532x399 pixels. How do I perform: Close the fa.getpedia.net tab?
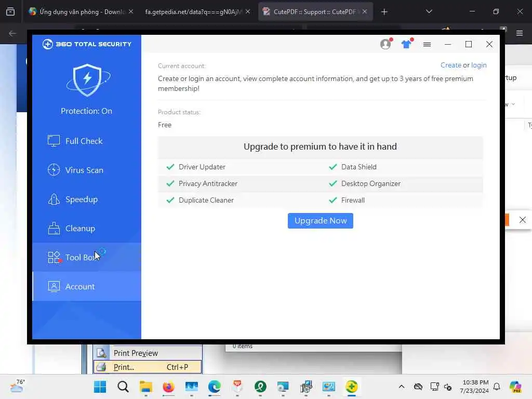click(248, 11)
